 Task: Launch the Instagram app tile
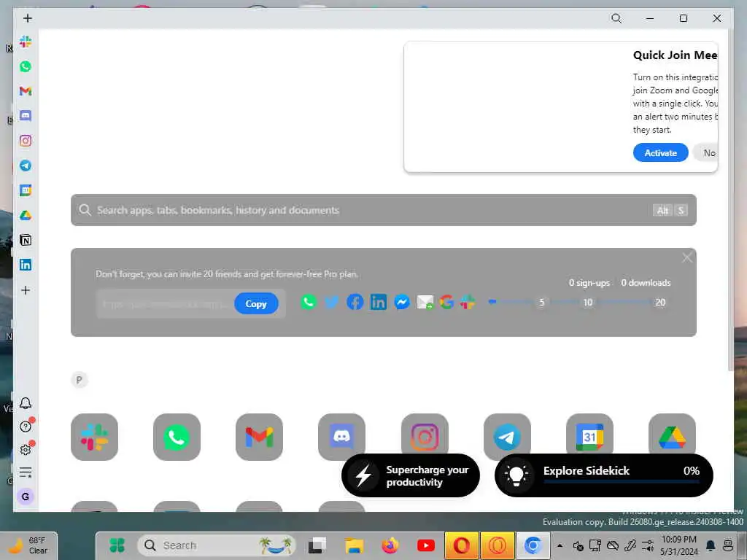click(425, 433)
